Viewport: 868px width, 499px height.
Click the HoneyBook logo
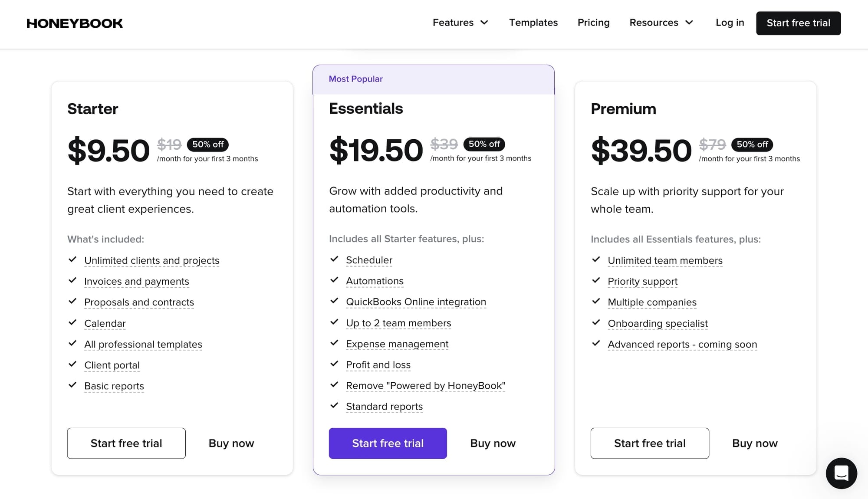[x=75, y=23]
